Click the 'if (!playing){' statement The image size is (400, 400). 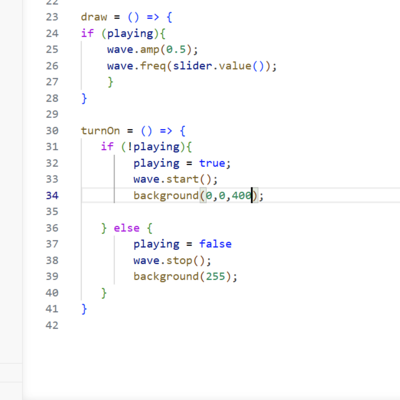coord(146,147)
